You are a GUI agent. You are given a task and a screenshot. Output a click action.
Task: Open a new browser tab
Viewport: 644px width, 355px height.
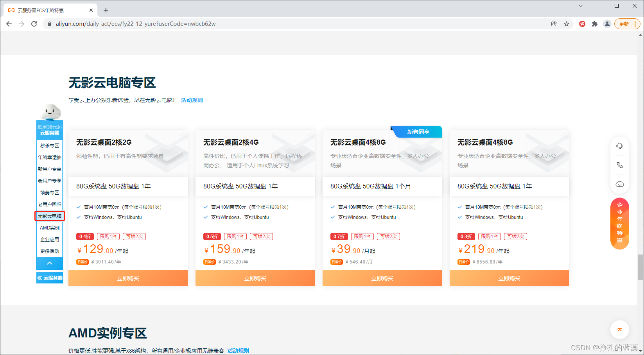(106, 10)
